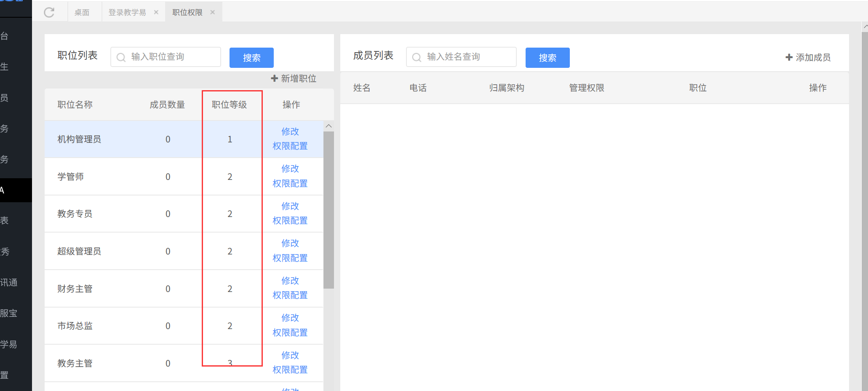
Task: Open 权限配置 for 财务主管
Action: pyautogui.click(x=290, y=295)
